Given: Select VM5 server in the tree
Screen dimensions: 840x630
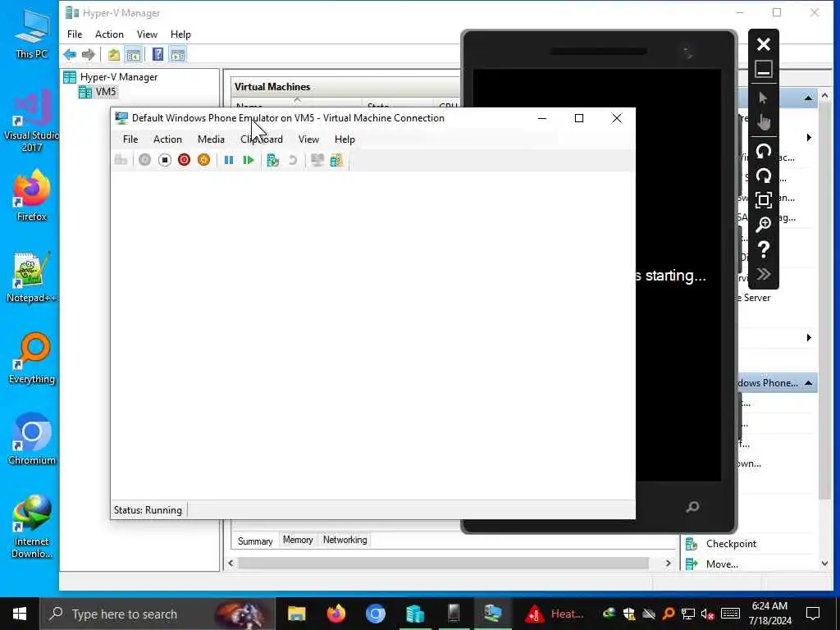Looking at the screenshot, I should point(98,92).
